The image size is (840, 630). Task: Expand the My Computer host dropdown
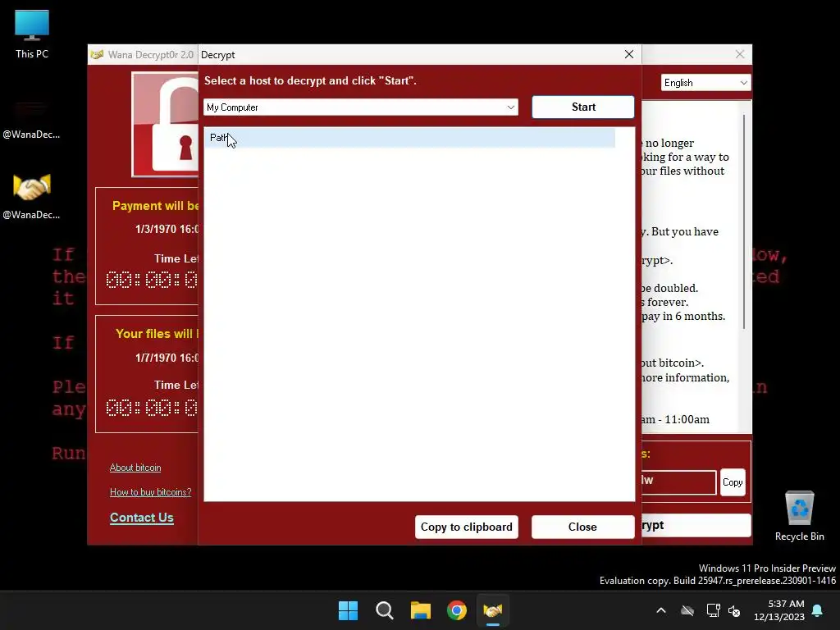pyautogui.click(x=361, y=107)
